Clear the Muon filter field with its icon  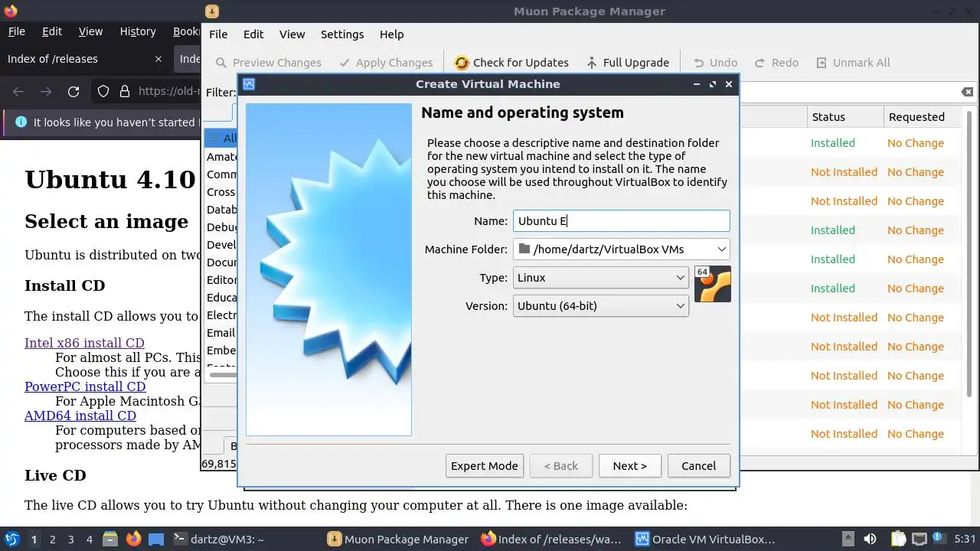[x=967, y=92]
